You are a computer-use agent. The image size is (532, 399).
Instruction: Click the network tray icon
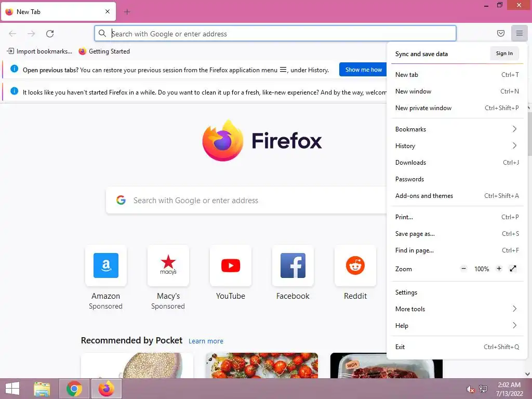(483, 389)
